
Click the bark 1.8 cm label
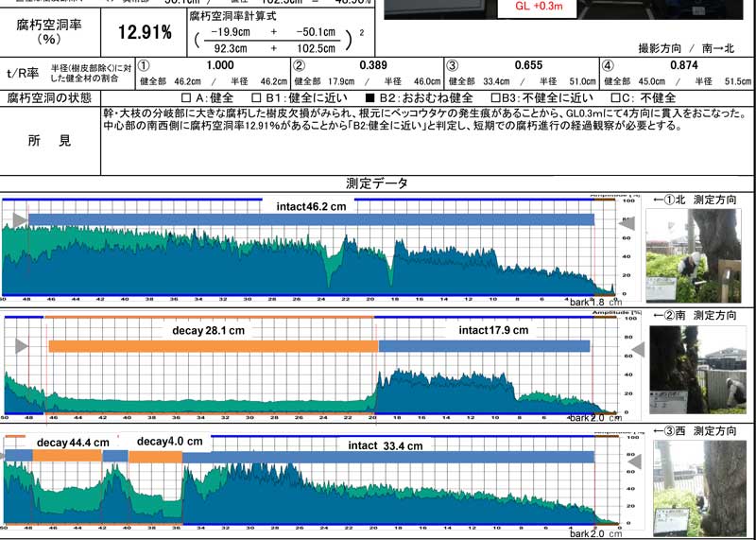click(x=596, y=303)
